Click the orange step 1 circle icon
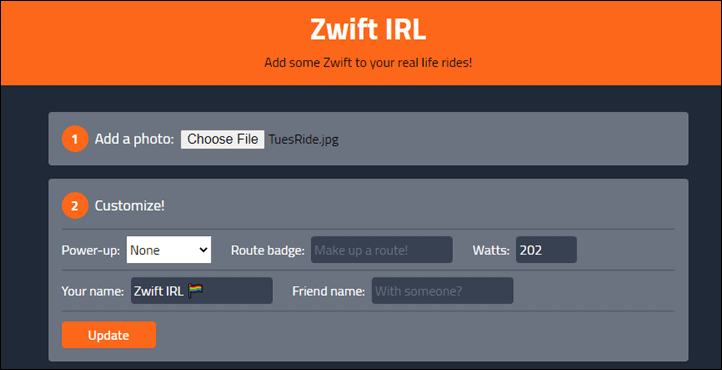 tap(75, 139)
